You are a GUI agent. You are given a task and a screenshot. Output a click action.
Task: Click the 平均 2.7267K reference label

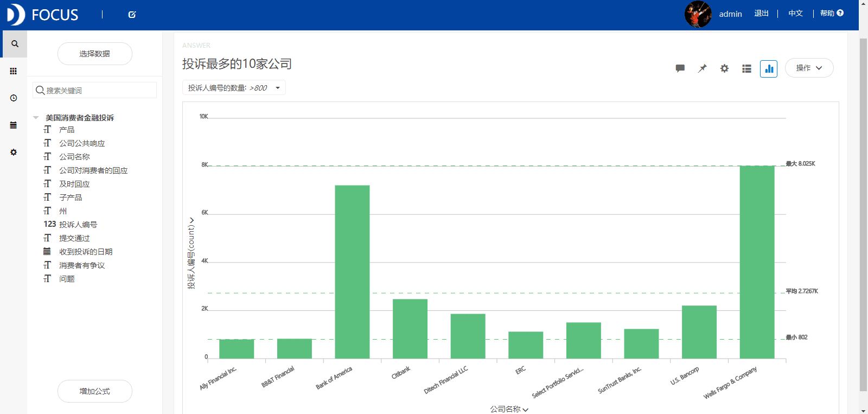[x=802, y=291]
